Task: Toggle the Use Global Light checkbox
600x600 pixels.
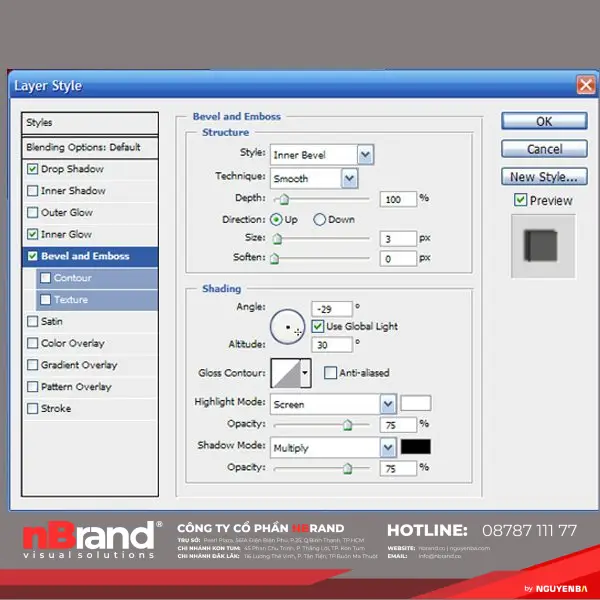Action: tap(318, 327)
